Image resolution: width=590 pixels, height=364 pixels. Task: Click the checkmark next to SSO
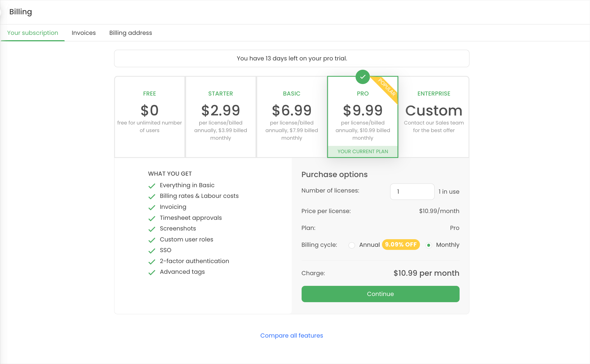152,251
